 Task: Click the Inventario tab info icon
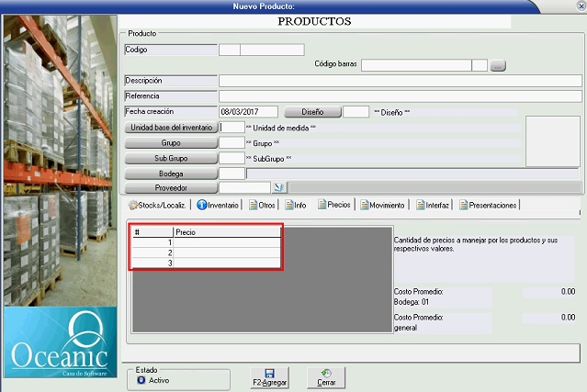click(202, 205)
